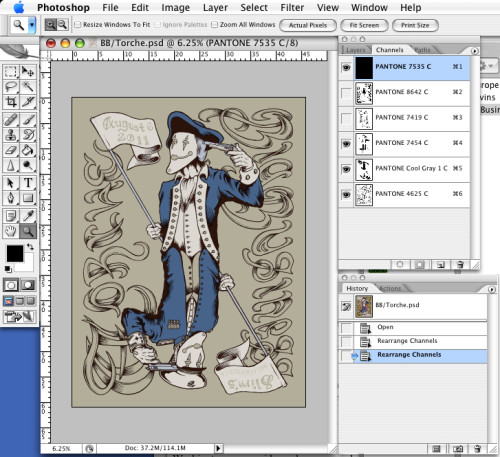Viewport: 500px width, 457px height.
Task: Select the Rectangle shape tool
Action: [28, 198]
